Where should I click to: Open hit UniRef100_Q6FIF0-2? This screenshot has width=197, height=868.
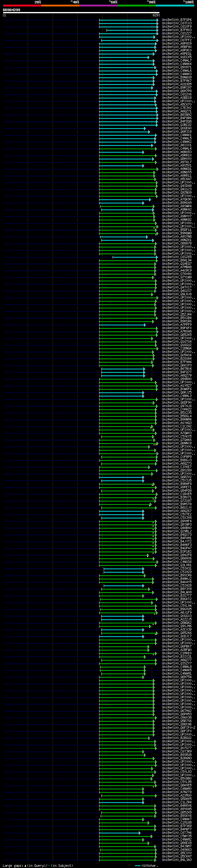179,728
